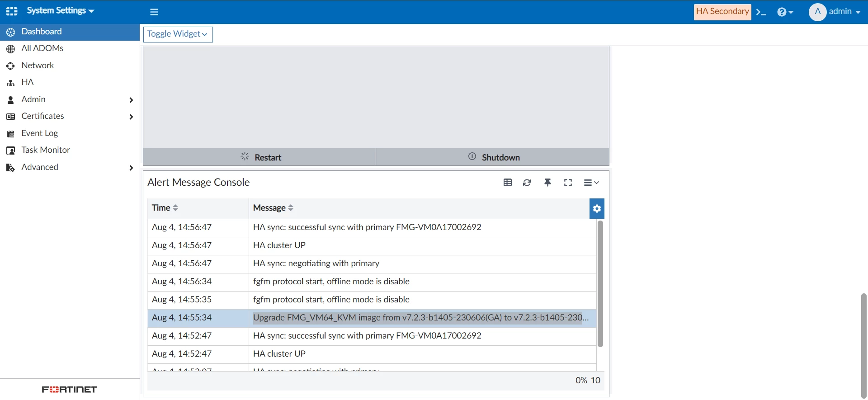Click the admin avatar circle
Viewport: 868px width, 400px height.
(x=817, y=12)
